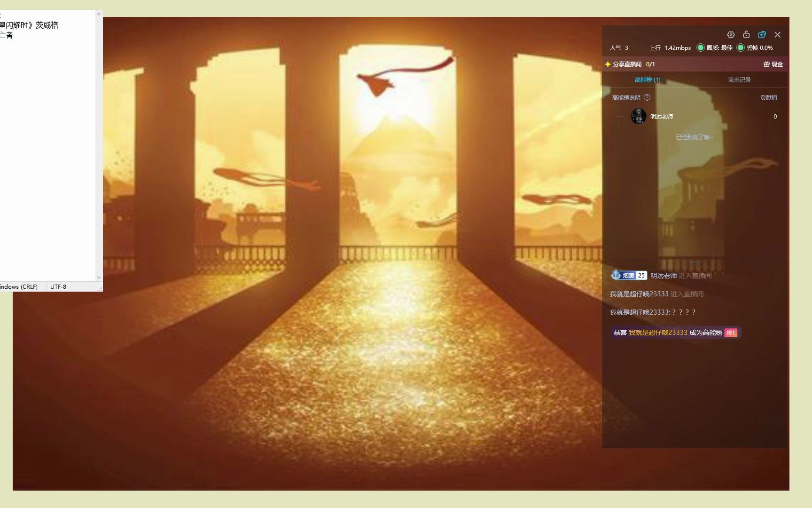The width and height of the screenshot is (812, 508).
Task: Toggle the panel lock icon
Action: 746,34
